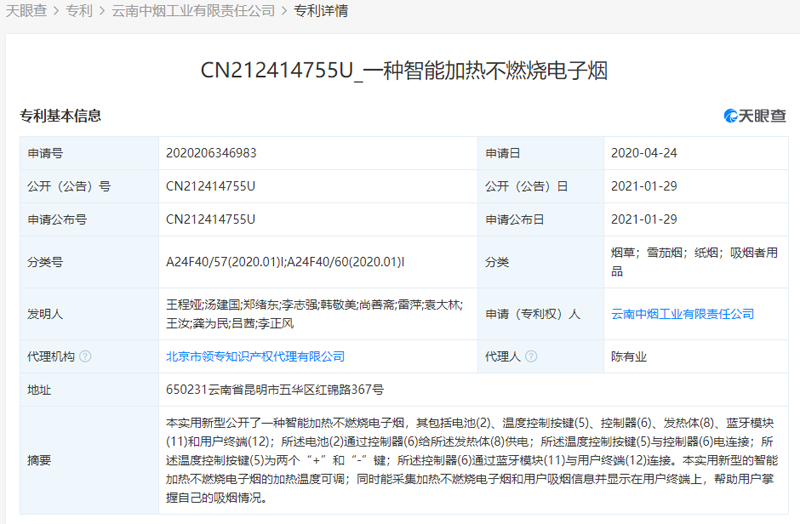Click the help icon beside 代理人
This screenshot has width=800, height=524.
[x=531, y=356]
